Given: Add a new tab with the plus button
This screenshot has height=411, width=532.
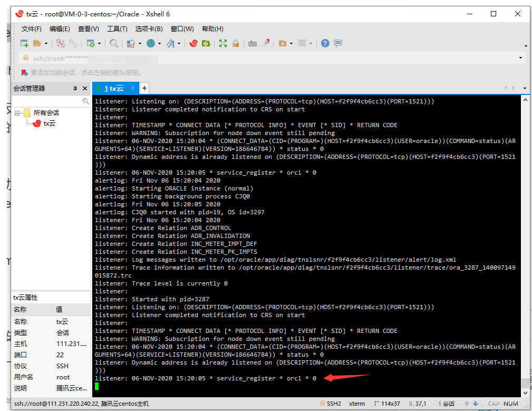Looking at the screenshot, I should 144,88.
